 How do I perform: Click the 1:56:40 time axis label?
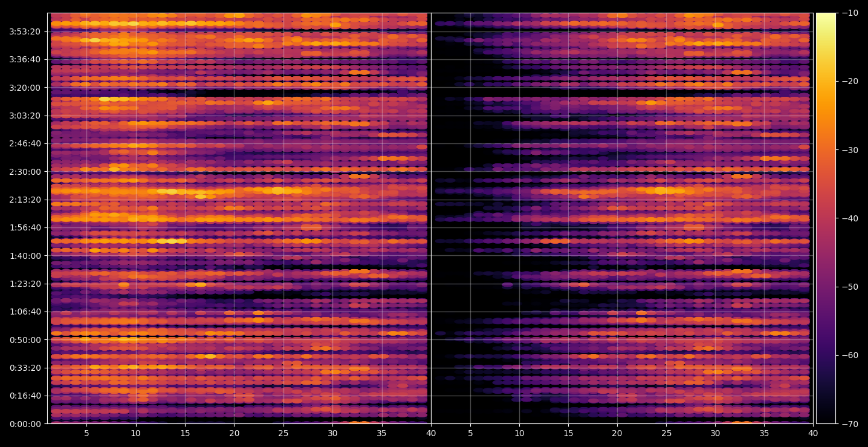[25, 227]
